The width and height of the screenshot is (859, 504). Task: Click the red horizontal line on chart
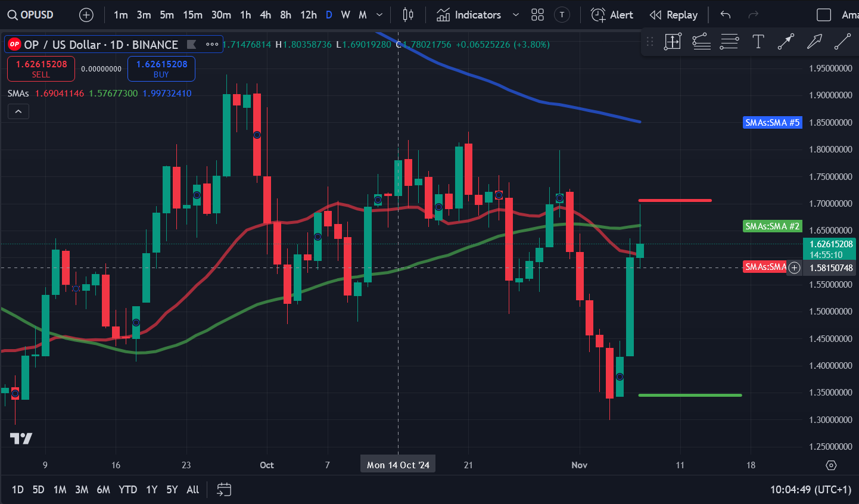675,200
